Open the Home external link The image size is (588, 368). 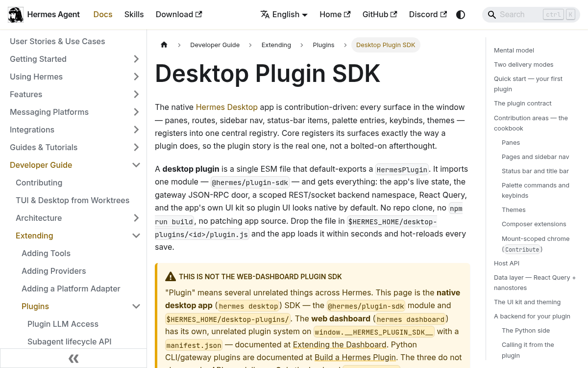(x=335, y=15)
